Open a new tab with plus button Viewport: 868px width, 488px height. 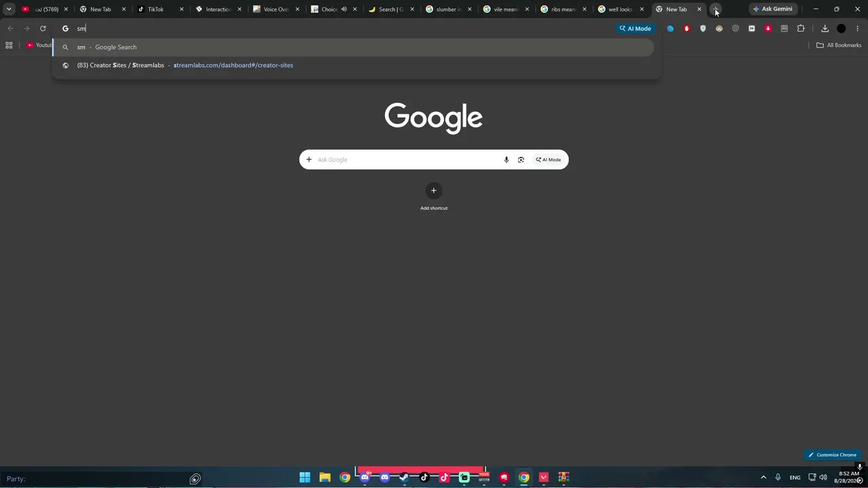tap(715, 9)
